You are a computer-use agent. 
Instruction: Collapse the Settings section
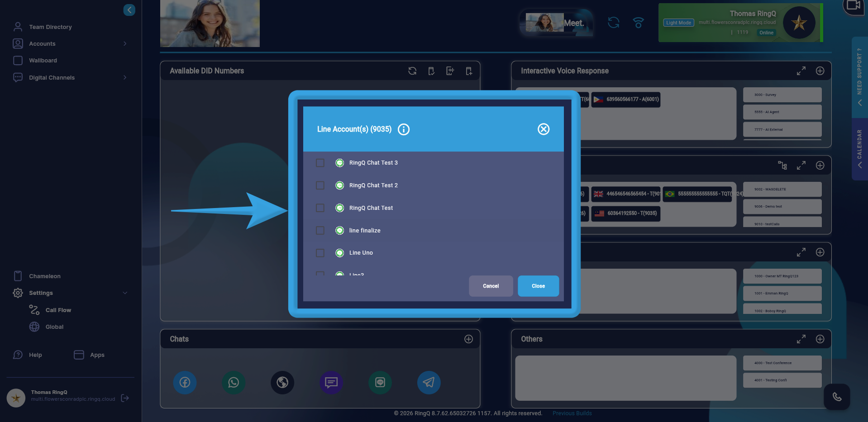(125, 293)
